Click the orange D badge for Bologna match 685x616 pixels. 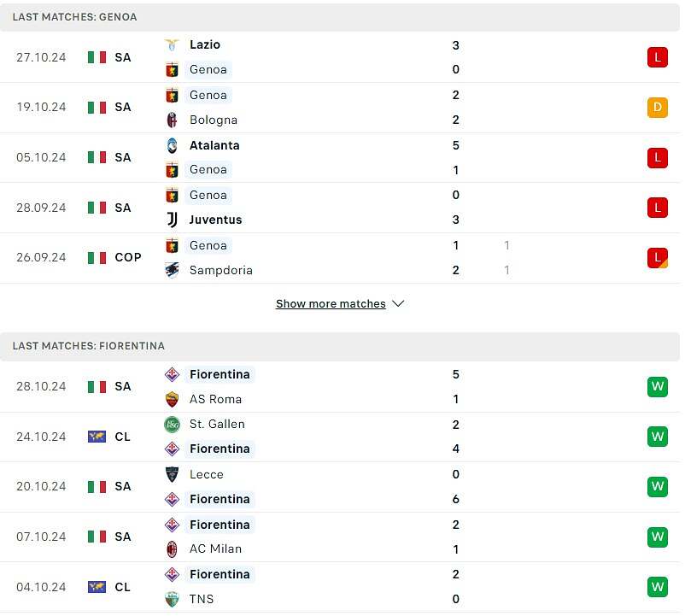tap(657, 108)
